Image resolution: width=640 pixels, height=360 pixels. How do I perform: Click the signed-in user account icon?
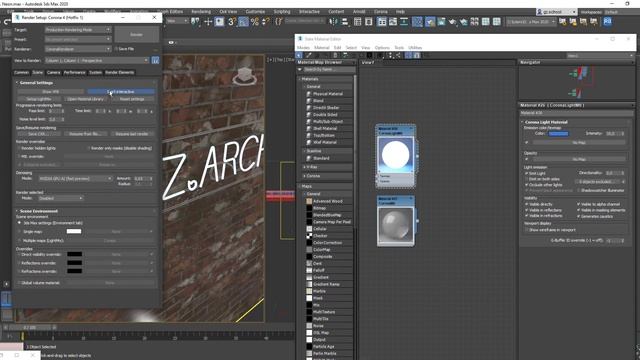[x=540, y=12]
